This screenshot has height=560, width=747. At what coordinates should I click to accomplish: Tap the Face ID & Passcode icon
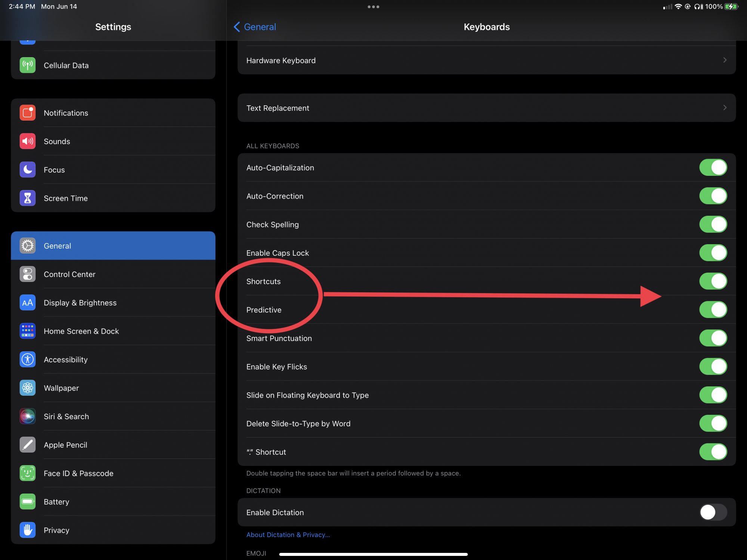tap(28, 473)
